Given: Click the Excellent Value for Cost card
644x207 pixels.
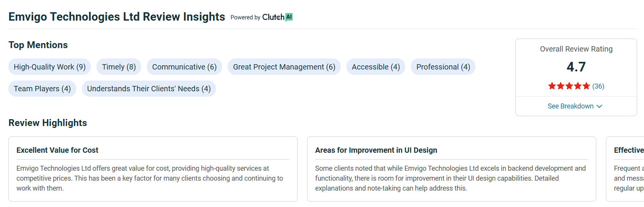Looking at the screenshot, I should click(x=153, y=169).
